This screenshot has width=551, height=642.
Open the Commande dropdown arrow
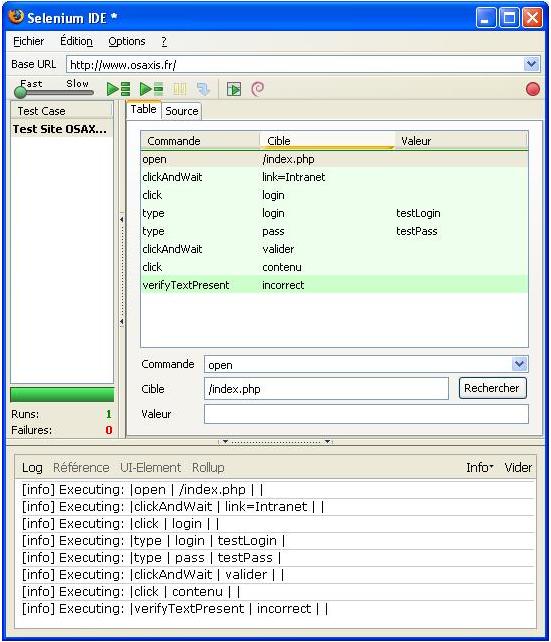click(519, 364)
